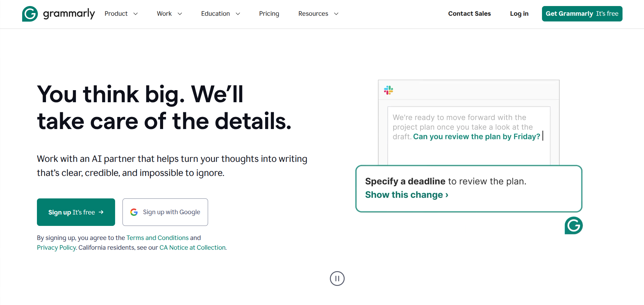The height and width of the screenshot is (305, 644).
Task: Click Contact Sales link
Action: click(x=469, y=14)
